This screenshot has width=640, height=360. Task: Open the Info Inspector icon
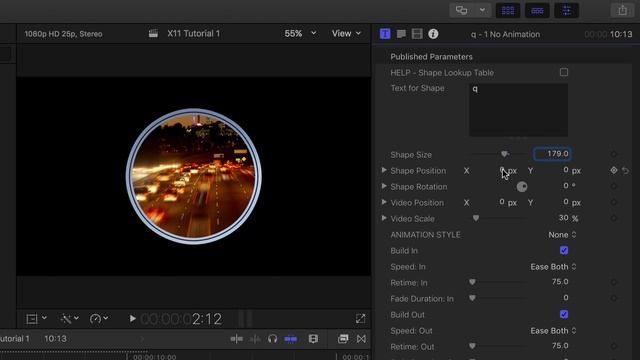pyautogui.click(x=433, y=34)
